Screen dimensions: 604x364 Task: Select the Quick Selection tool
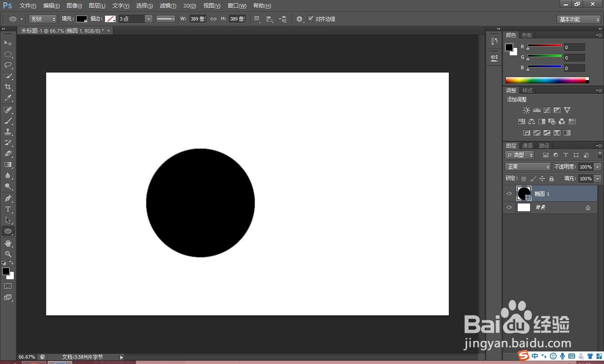click(x=8, y=76)
